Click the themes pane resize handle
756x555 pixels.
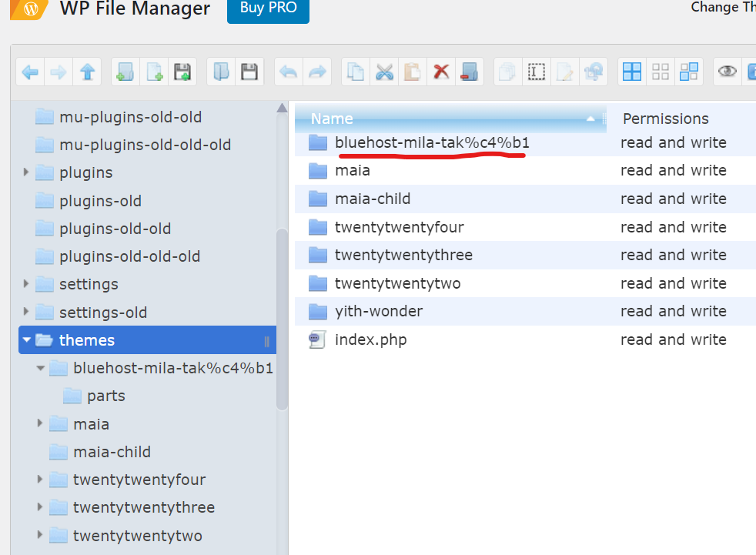(266, 341)
